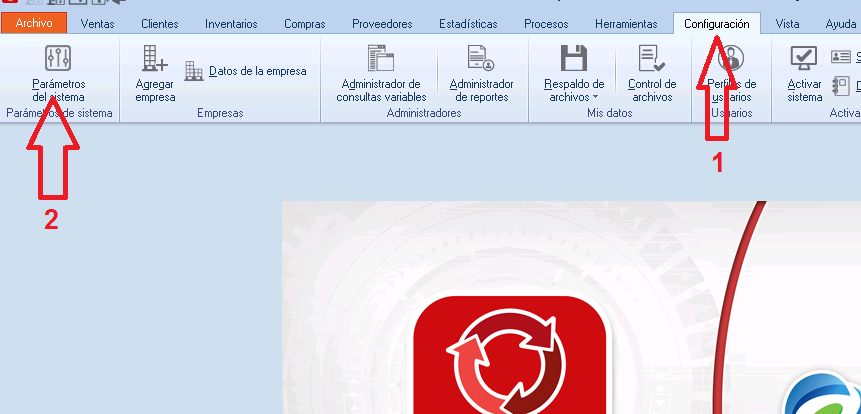Expand the Respaldo de archivos dropdown arrow
The height and width of the screenshot is (414, 861).
coord(595,98)
